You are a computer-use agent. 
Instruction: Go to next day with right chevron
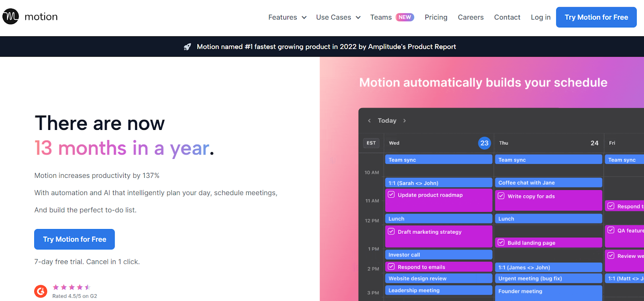point(405,121)
